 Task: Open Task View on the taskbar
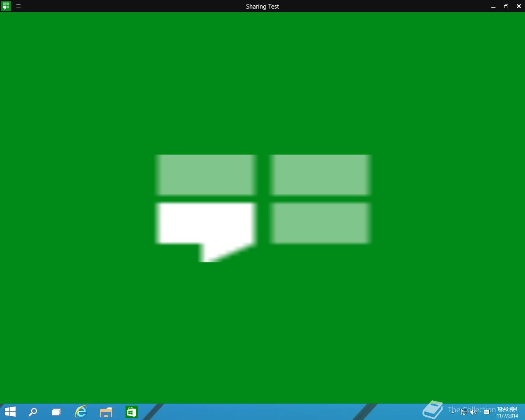pyautogui.click(x=56, y=412)
